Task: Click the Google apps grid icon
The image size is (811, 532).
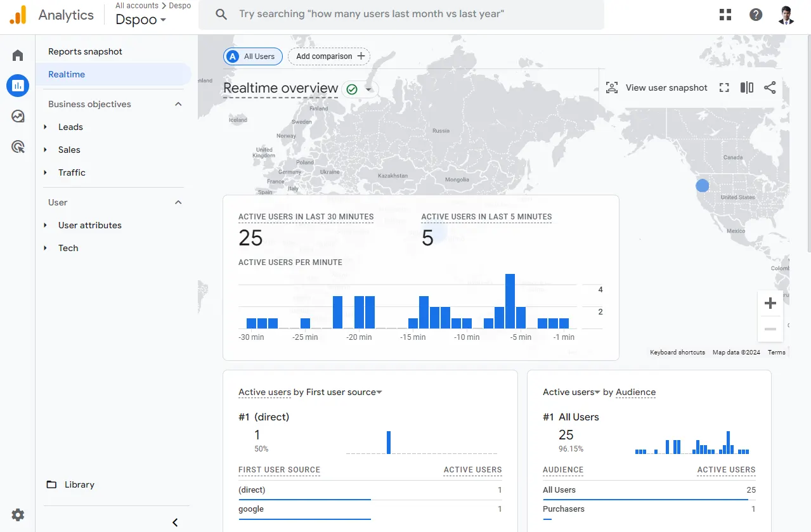Action: [x=725, y=15]
